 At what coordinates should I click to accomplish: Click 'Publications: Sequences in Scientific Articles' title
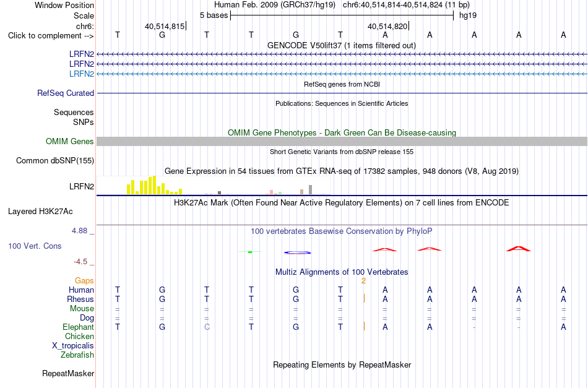342,103
